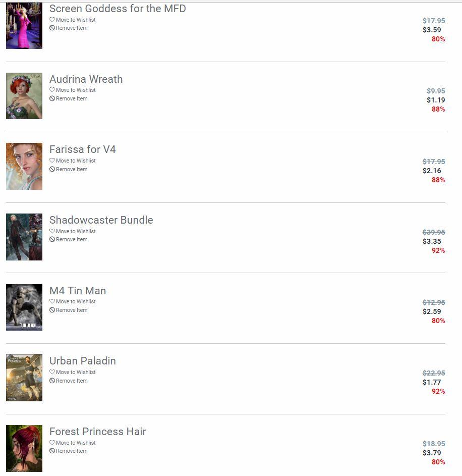
Task: Open Forest Princess Hair product title
Action: pyautogui.click(x=98, y=432)
